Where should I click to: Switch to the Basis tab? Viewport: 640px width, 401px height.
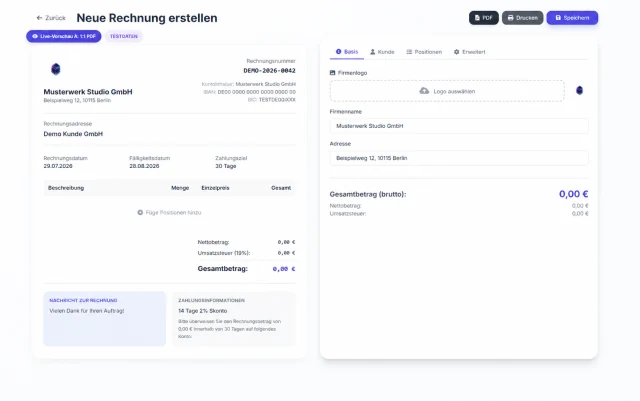pos(347,52)
